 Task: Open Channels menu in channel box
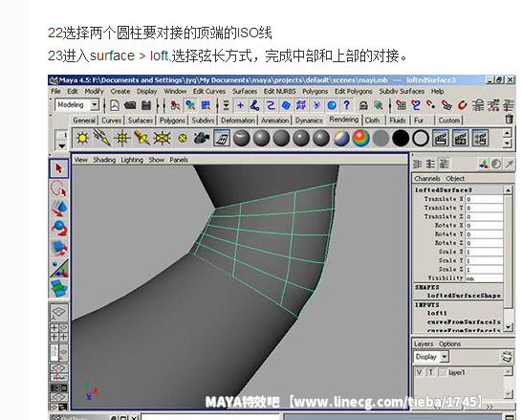coord(427,179)
